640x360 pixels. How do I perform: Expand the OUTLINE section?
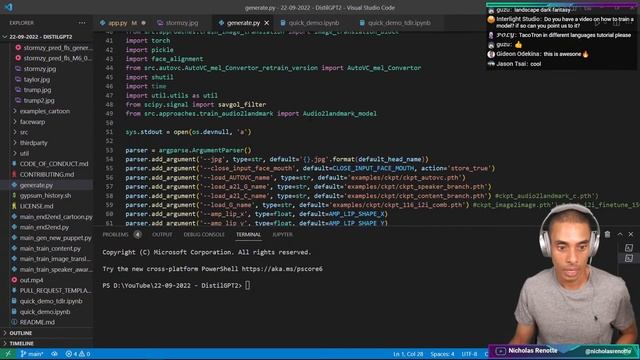point(20,333)
